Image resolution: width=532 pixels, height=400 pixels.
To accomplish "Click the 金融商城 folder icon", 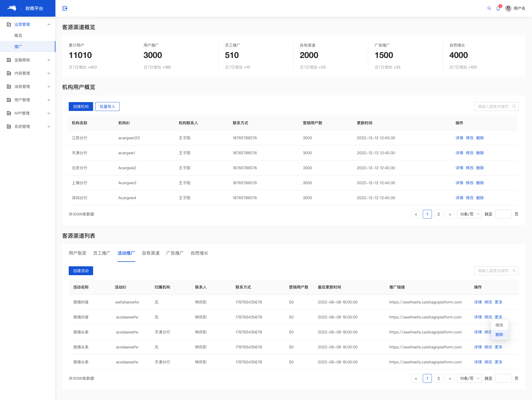I will (x=9, y=60).
